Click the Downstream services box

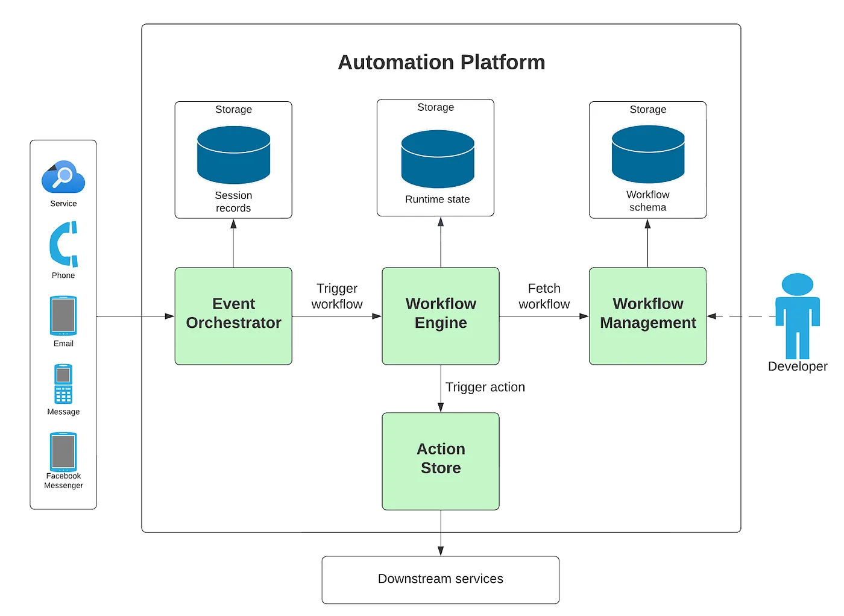coord(440,579)
